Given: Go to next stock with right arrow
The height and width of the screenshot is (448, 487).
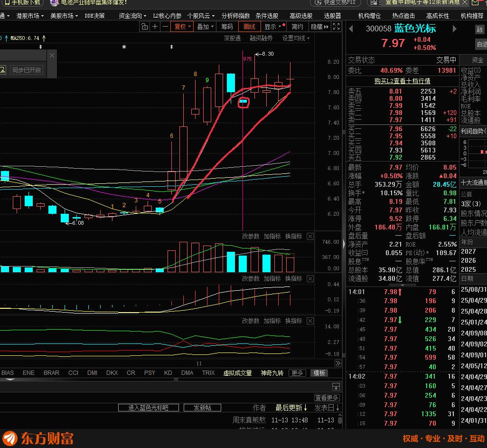Looking at the screenshot, I should point(454,29).
